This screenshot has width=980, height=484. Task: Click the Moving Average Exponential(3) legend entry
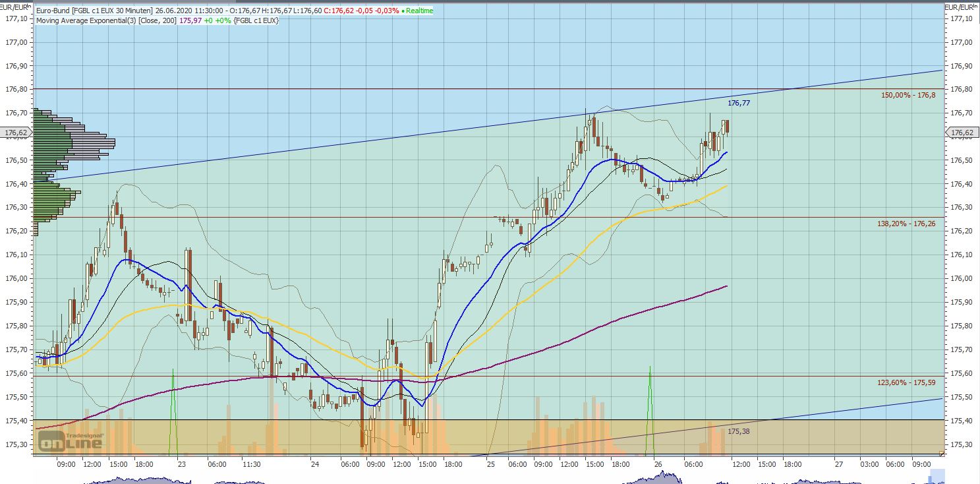(x=105, y=20)
